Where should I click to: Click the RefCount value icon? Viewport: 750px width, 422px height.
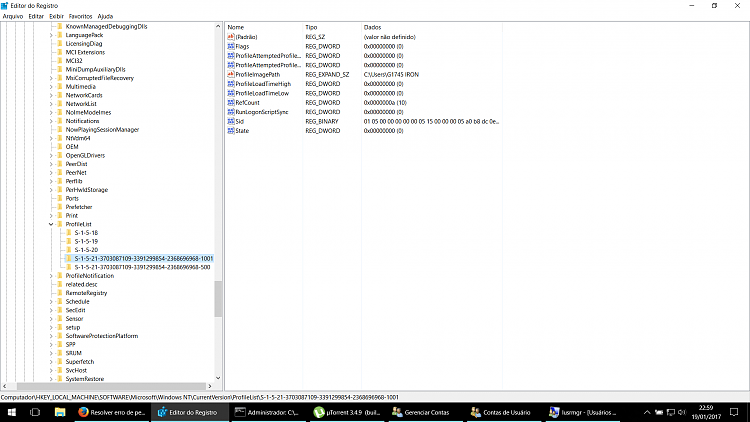(x=231, y=102)
